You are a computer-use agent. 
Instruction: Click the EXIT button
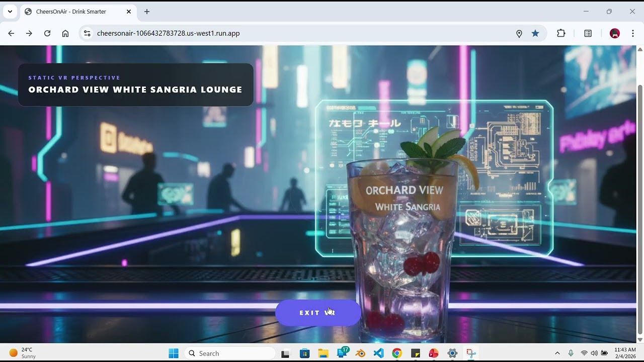(x=318, y=313)
